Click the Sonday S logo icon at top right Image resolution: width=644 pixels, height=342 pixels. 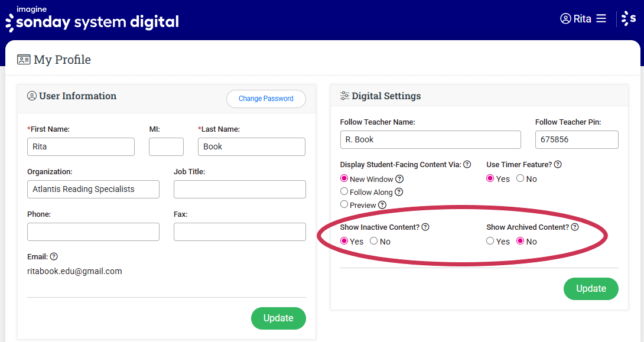pos(629,19)
